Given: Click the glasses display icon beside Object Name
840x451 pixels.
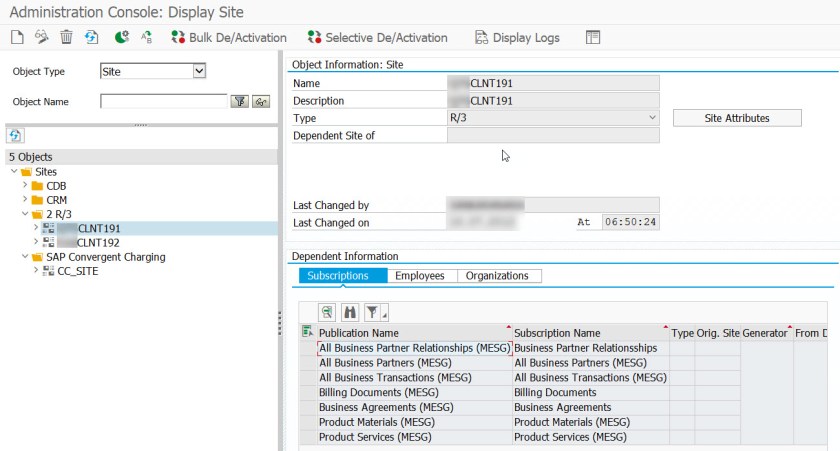Looking at the screenshot, I should (261, 101).
